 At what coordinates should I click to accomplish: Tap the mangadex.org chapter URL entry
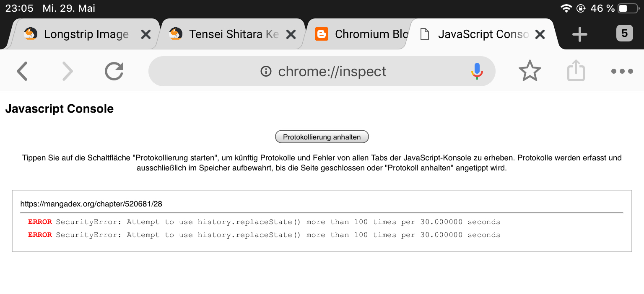[91, 204]
